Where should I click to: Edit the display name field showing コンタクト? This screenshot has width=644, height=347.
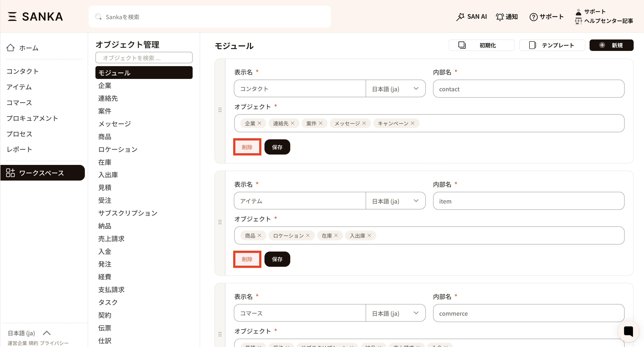[300, 89]
